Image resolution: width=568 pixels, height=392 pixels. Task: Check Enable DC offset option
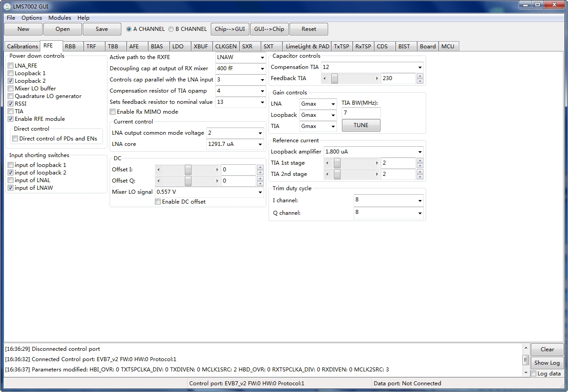pyautogui.click(x=158, y=202)
